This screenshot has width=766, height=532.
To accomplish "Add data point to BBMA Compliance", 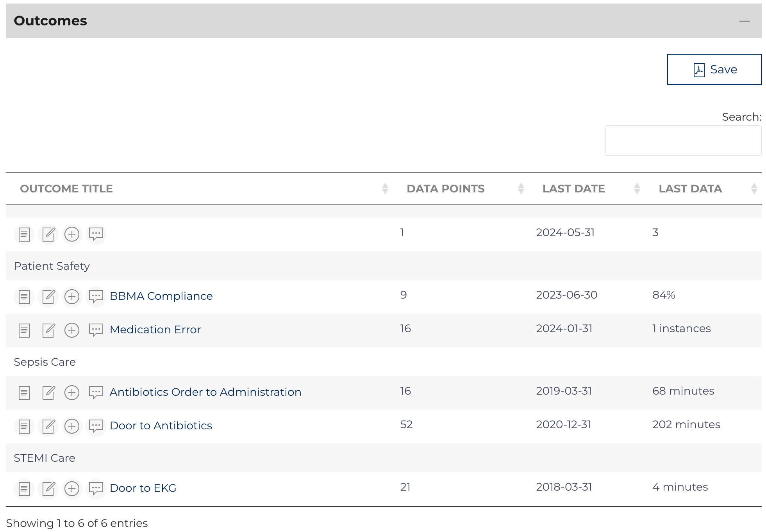I will click(72, 297).
